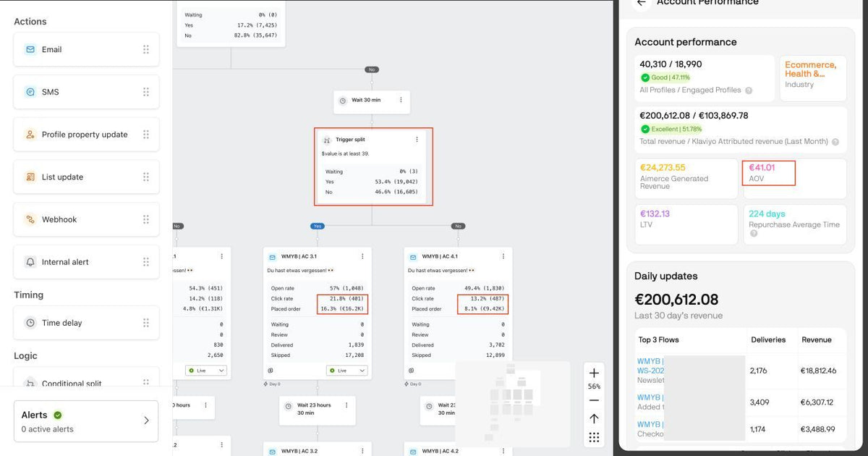Click the '€41.01' AOV value
Viewport: 868px width, 456px height.
point(762,167)
